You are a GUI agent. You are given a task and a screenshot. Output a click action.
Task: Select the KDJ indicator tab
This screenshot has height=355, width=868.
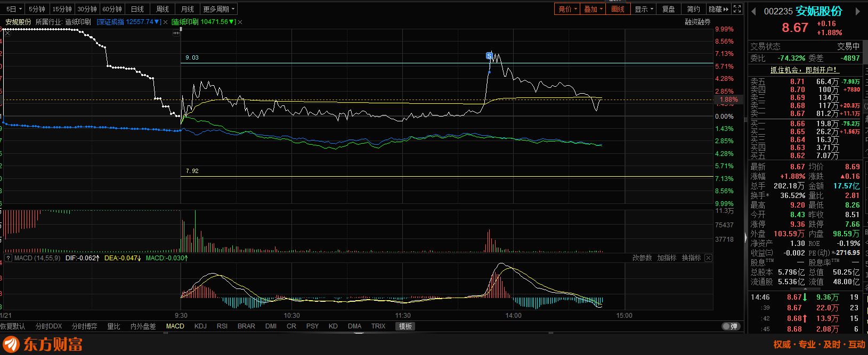[200, 326]
